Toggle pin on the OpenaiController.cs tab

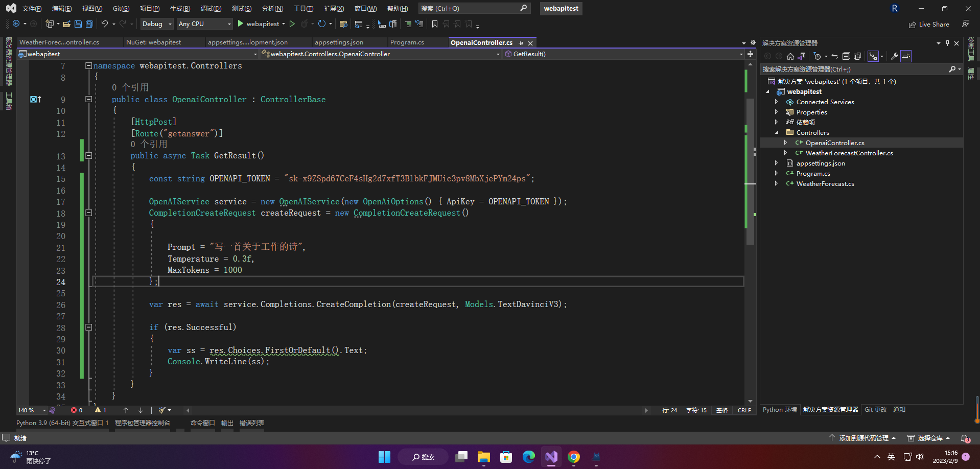(x=521, y=43)
